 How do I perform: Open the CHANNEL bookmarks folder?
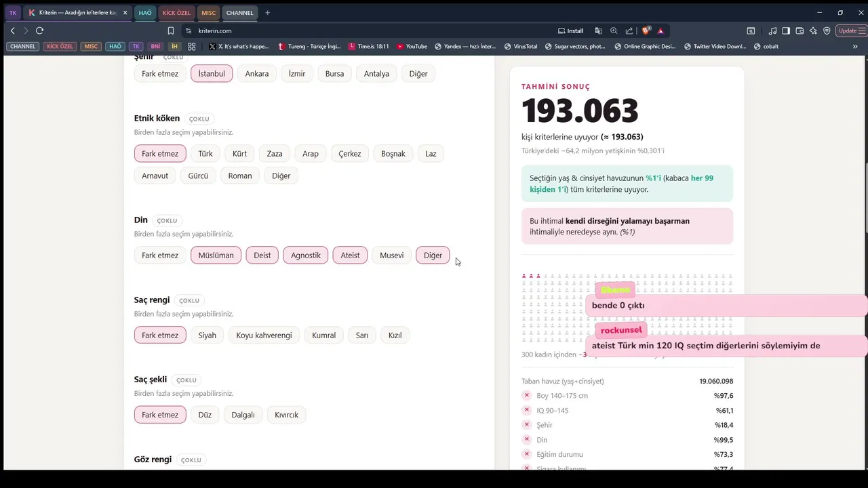[22, 46]
